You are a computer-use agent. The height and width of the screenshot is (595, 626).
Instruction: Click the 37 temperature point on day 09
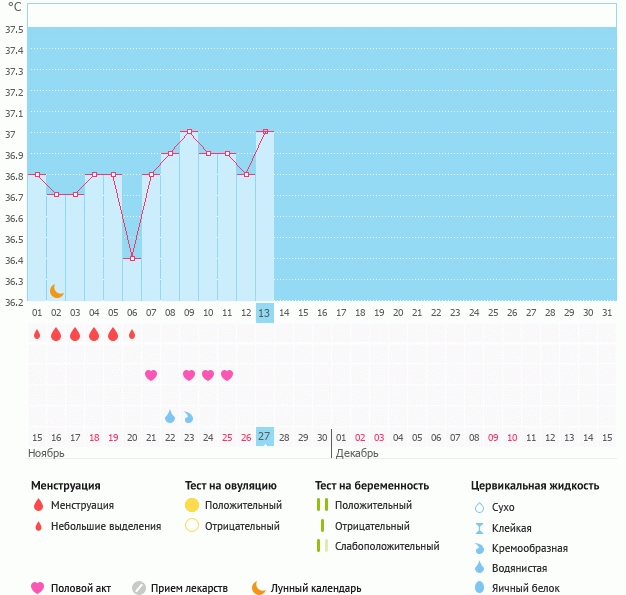189,131
